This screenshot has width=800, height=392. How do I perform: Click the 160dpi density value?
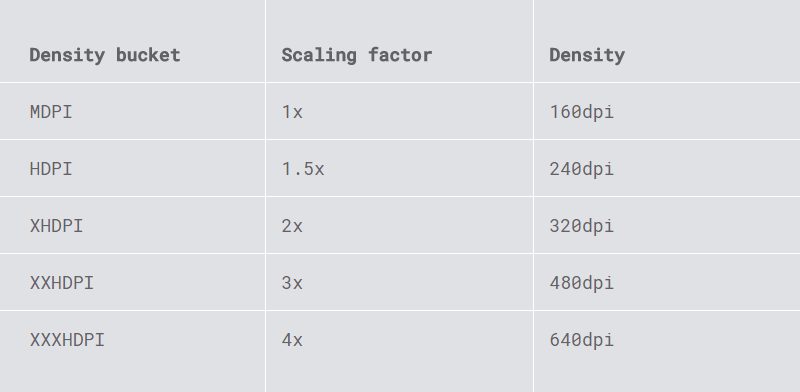coord(582,112)
